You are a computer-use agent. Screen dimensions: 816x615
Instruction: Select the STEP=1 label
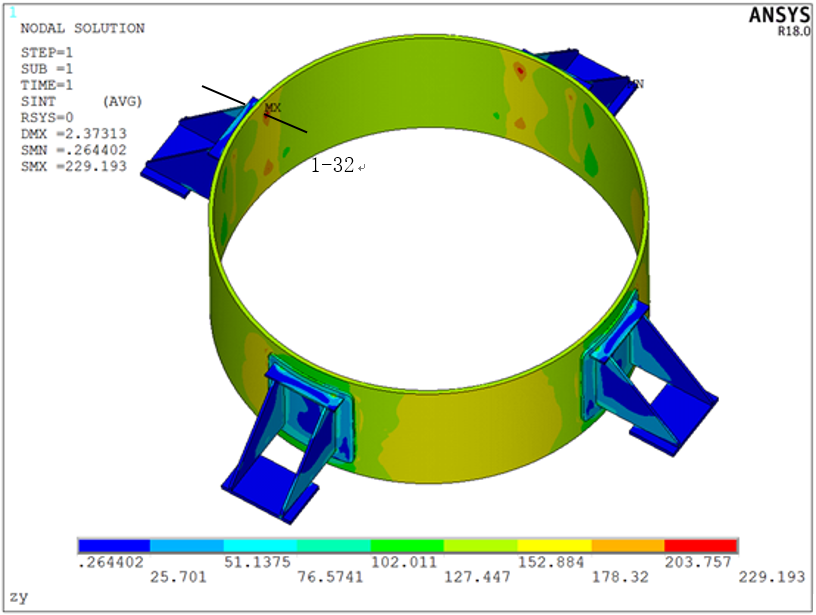point(47,53)
